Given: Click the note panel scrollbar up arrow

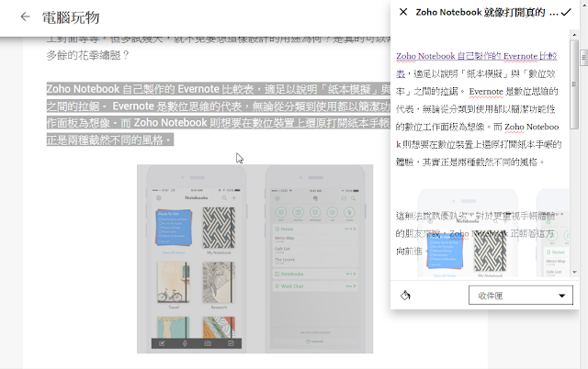Looking at the screenshot, I should 574,35.
